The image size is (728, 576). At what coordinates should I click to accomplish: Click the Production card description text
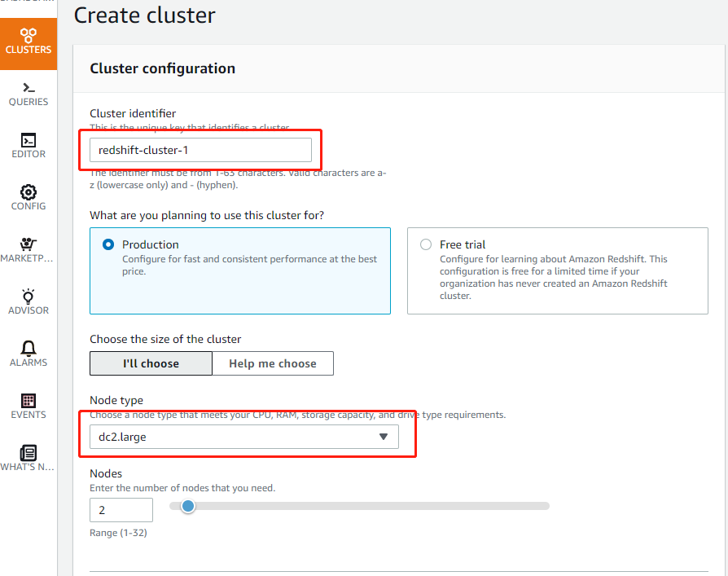click(250, 266)
